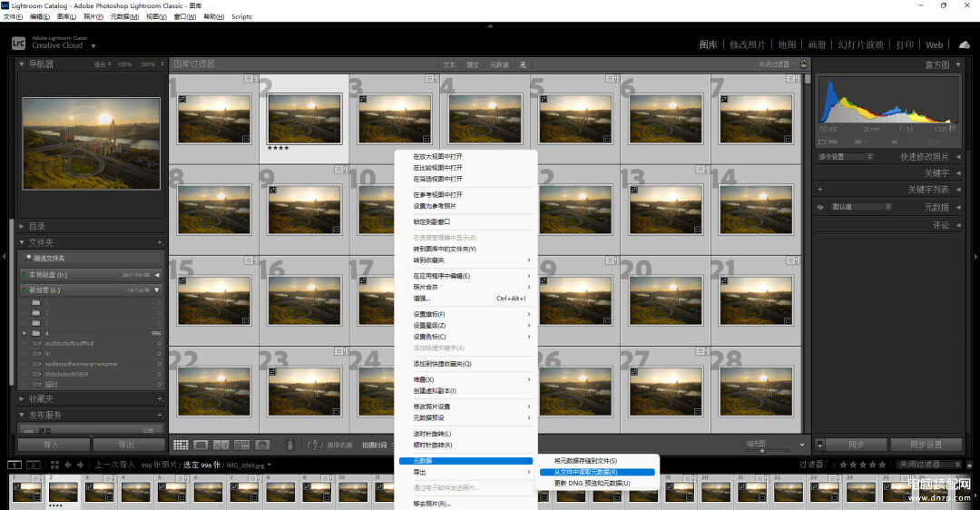This screenshot has height=510, width=980.
Task: Click the navigator preview image
Action: pos(92,143)
